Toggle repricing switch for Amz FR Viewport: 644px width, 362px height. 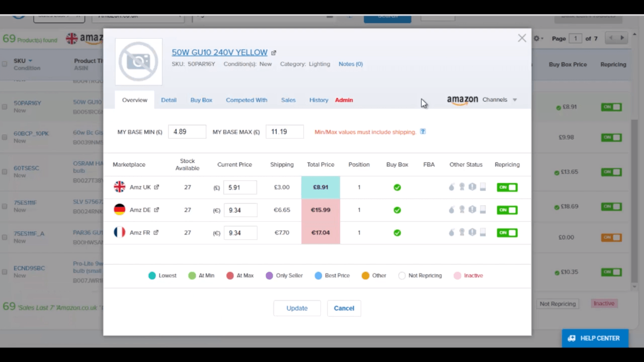click(507, 233)
